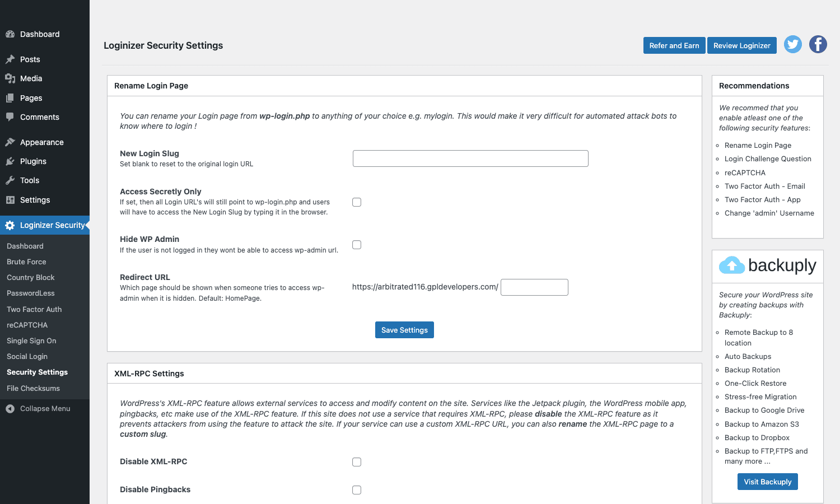
Task: Click the Media icon in sidebar
Action: 10,78
